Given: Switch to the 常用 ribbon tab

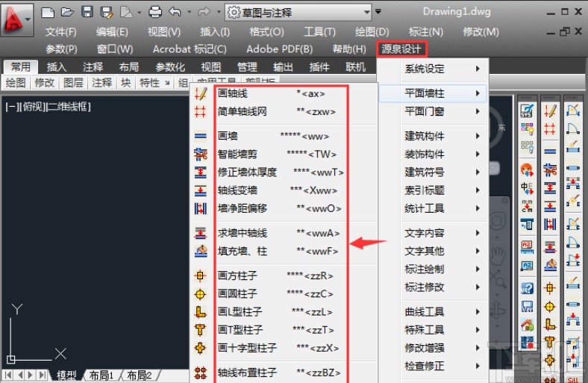Looking at the screenshot, I should 21,66.
